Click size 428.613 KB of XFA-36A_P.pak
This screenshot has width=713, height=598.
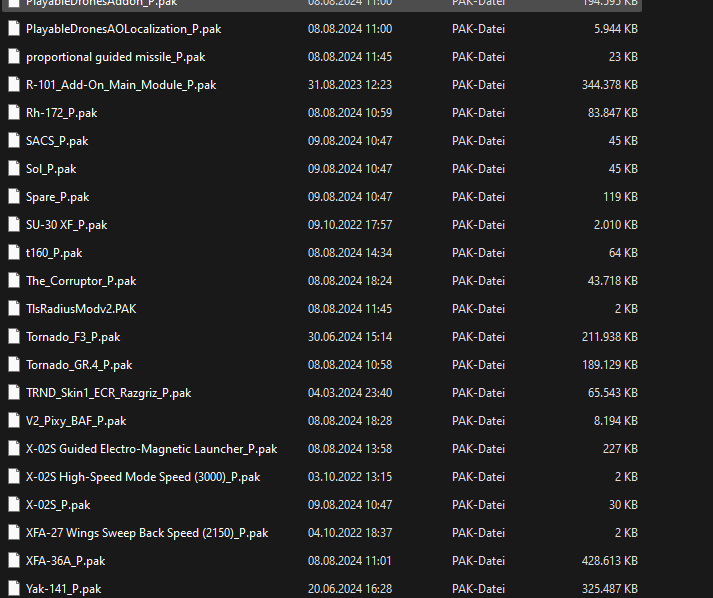tap(610, 561)
